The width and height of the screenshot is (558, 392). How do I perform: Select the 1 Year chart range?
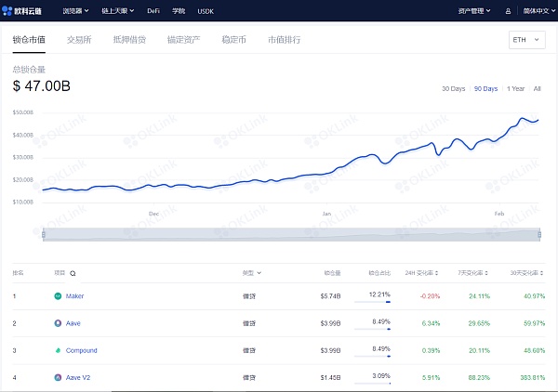(515, 88)
